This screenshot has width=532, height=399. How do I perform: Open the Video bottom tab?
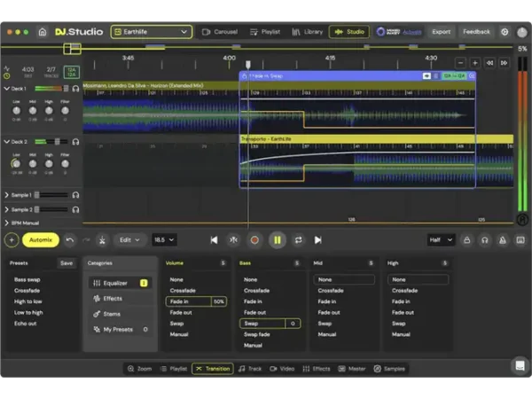(x=282, y=369)
